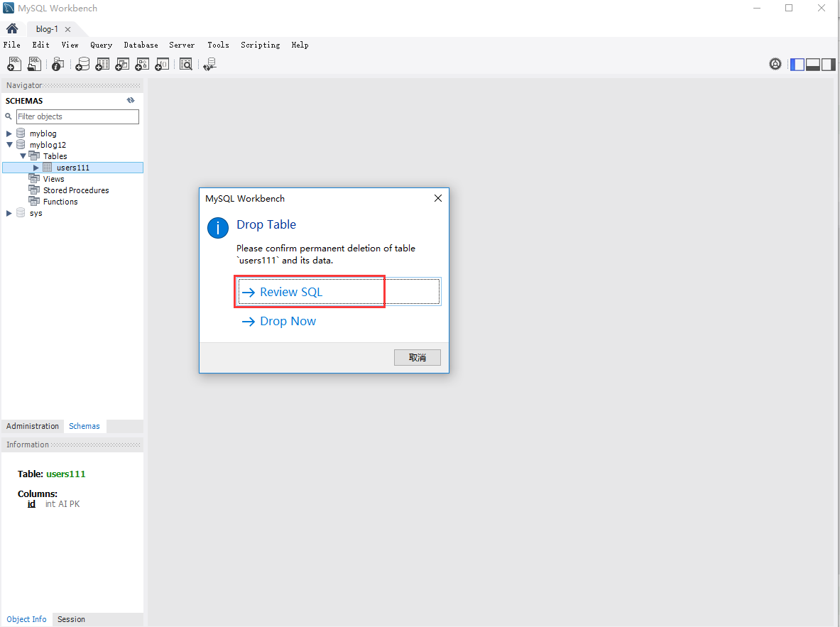Screen dimensions: 840x627
Task: Click the filter search magnifier icon
Action: tap(9, 116)
